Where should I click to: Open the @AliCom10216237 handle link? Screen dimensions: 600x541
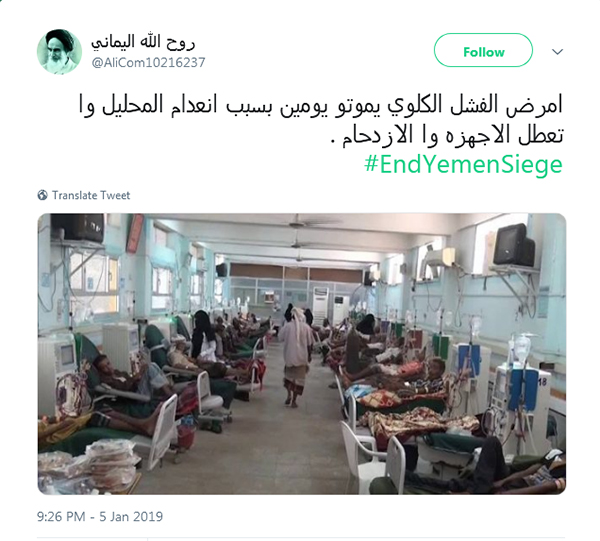pos(148,62)
